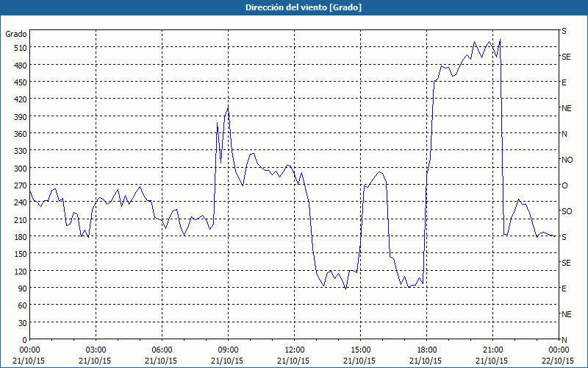Select the "E" compass label level with 90
588x368 pixels.
coord(564,289)
